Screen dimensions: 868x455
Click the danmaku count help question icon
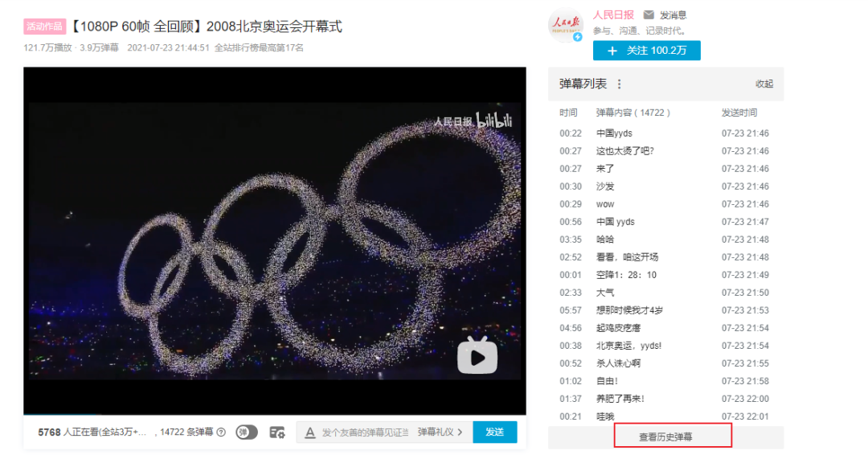click(221, 432)
